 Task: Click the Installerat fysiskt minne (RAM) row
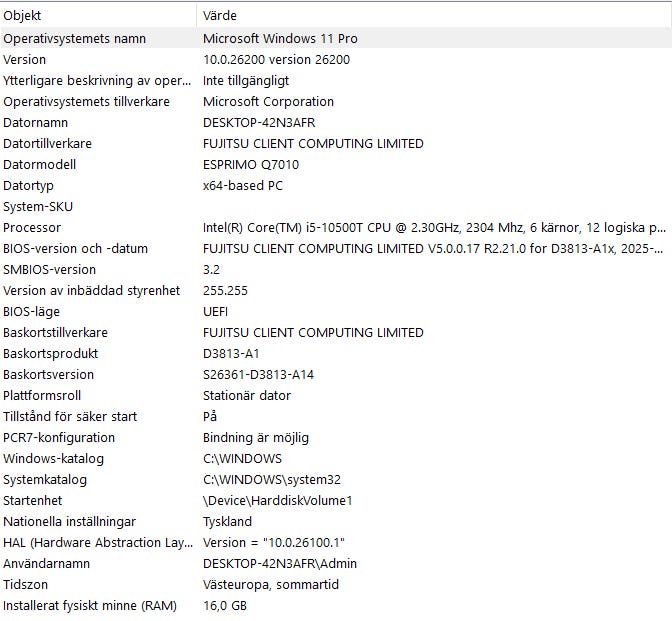[336, 606]
